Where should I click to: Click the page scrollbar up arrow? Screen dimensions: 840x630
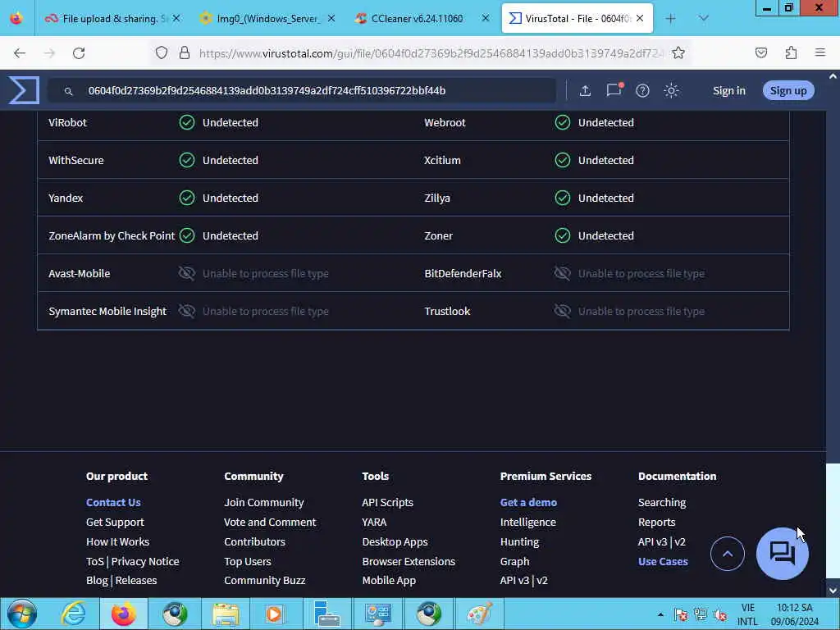coord(833,76)
